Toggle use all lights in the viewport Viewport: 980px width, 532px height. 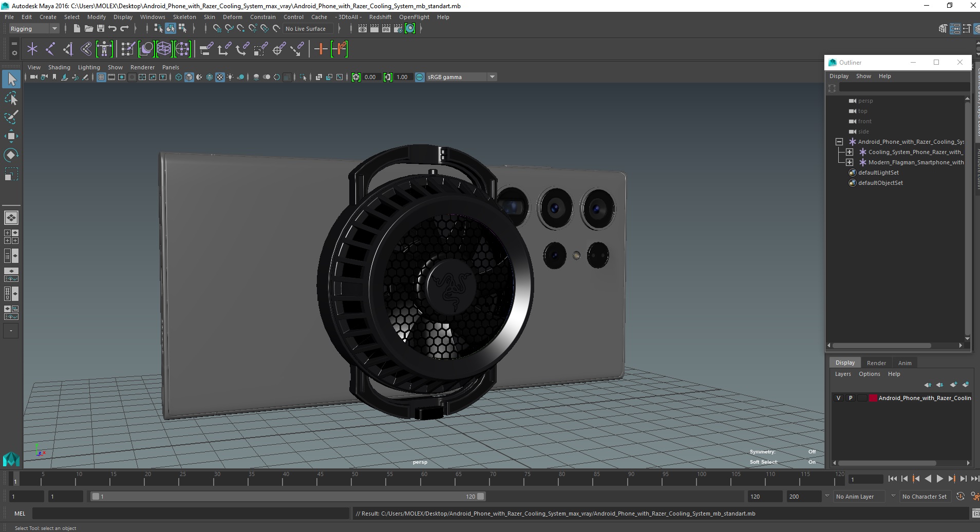coord(230,77)
